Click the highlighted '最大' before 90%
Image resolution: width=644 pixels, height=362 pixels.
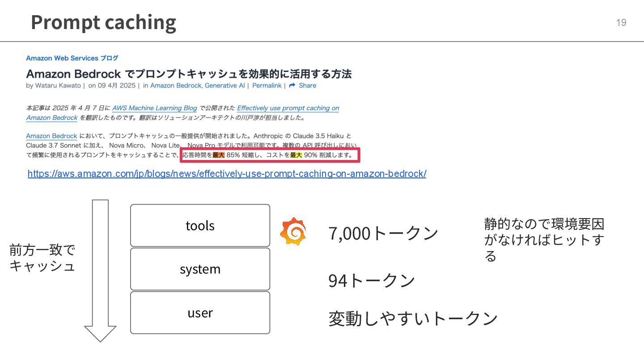(x=296, y=155)
